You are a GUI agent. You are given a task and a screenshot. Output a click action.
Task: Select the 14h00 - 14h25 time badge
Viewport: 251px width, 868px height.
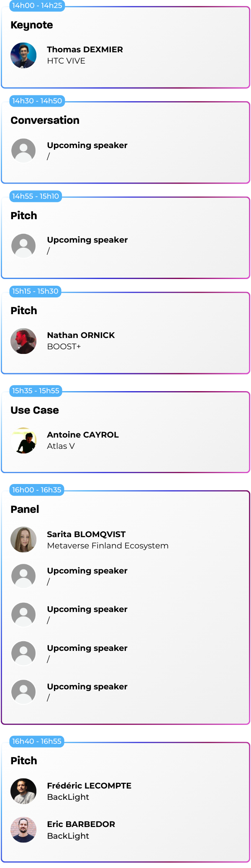pyautogui.click(x=37, y=5)
